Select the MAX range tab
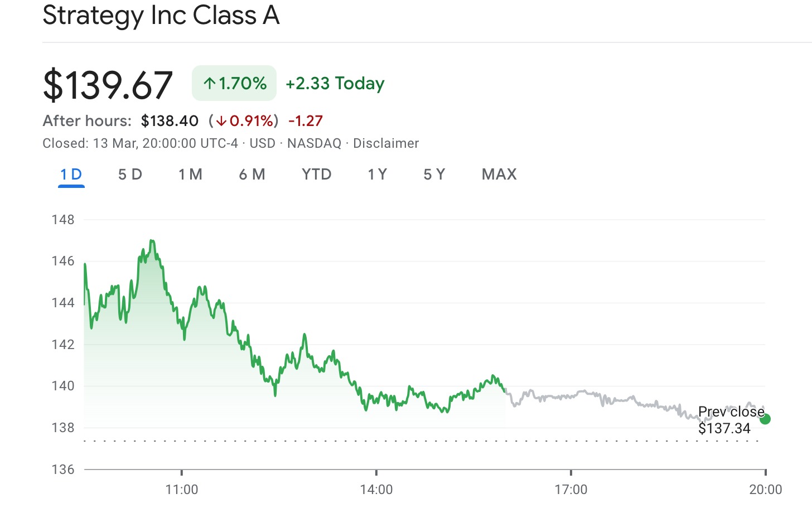 tap(499, 175)
